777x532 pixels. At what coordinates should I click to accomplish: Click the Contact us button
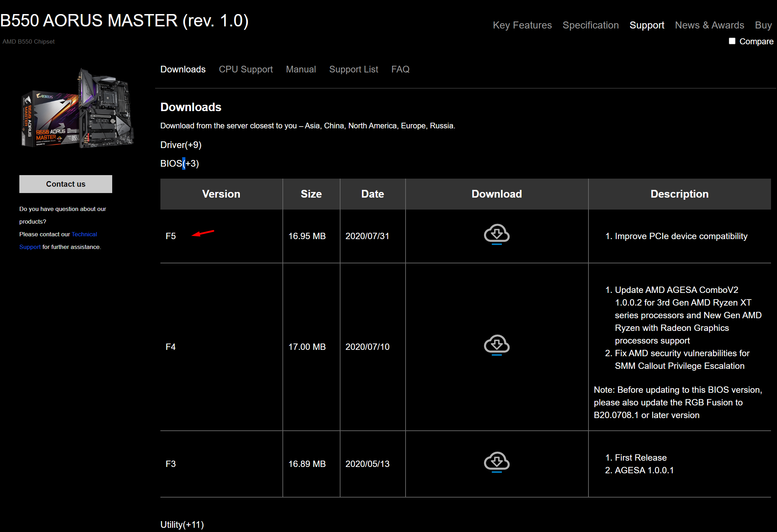point(66,184)
